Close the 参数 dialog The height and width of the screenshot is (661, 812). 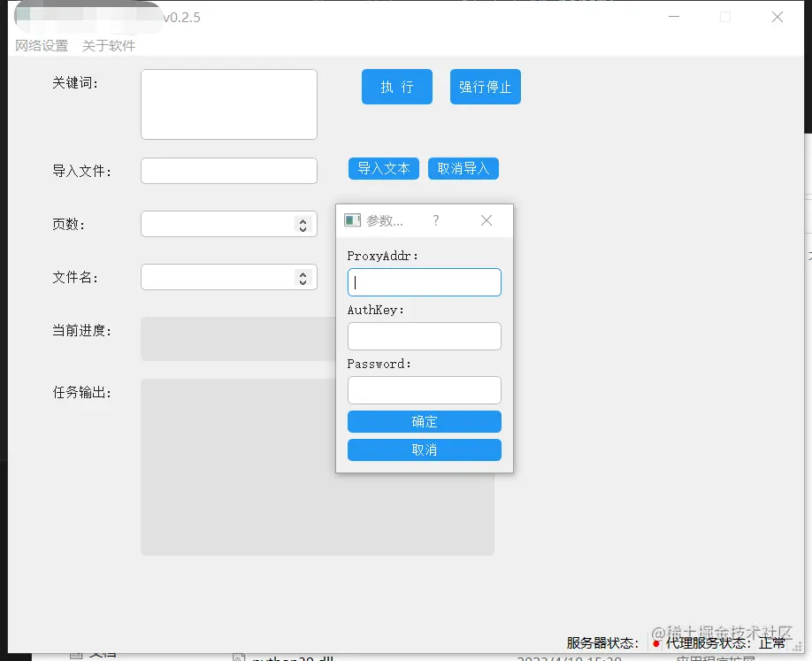tap(486, 220)
